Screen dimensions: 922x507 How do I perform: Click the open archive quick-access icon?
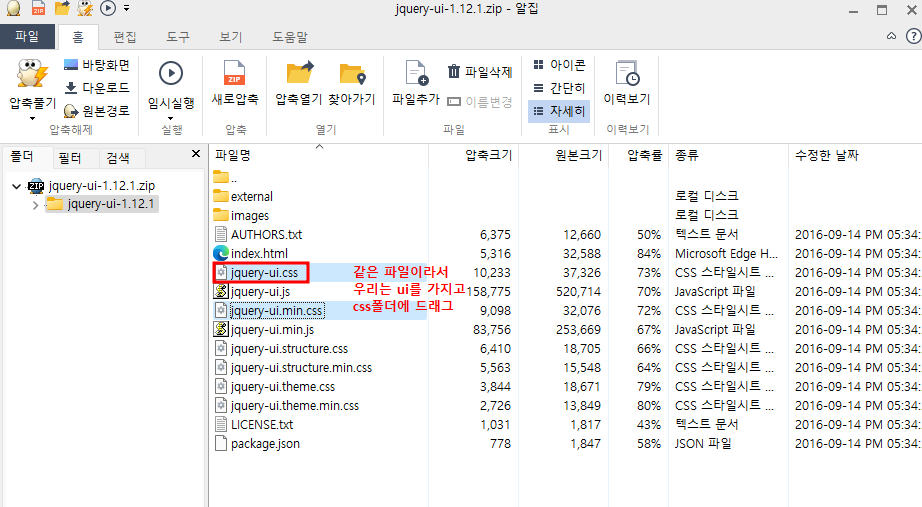(62, 8)
